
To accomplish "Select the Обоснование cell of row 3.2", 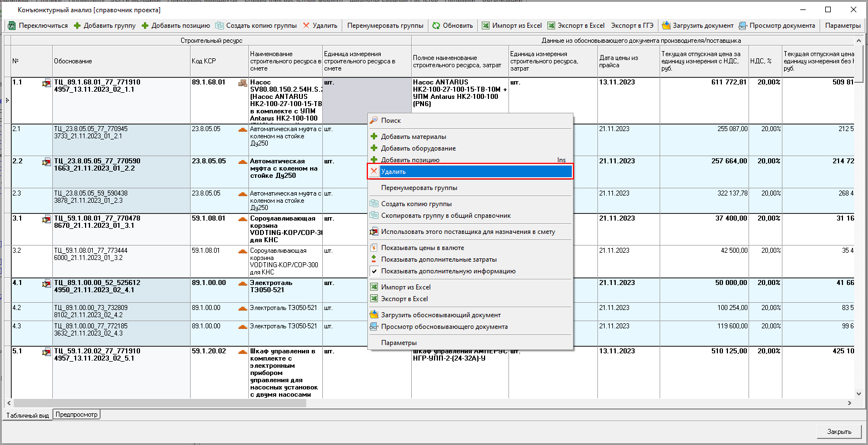I will [x=121, y=254].
